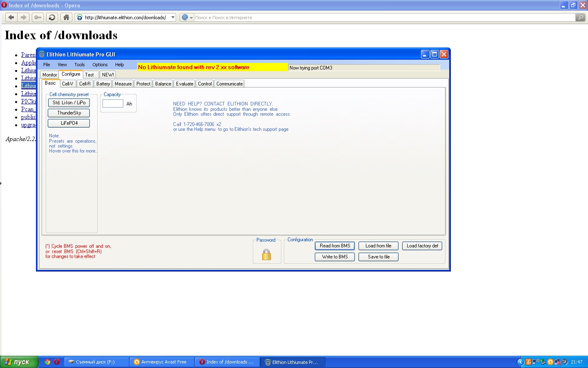The width and height of the screenshot is (588, 368).
Task: Click Opera's web search input field
Action: point(384,18)
